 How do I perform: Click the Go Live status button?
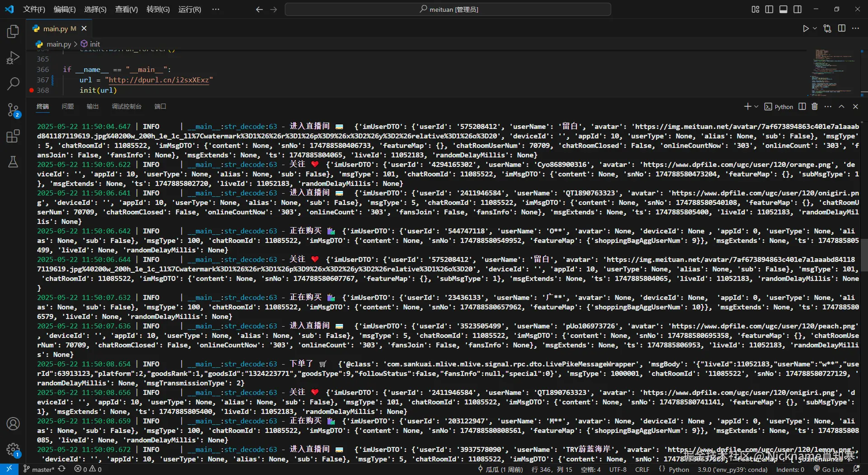(829, 470)
